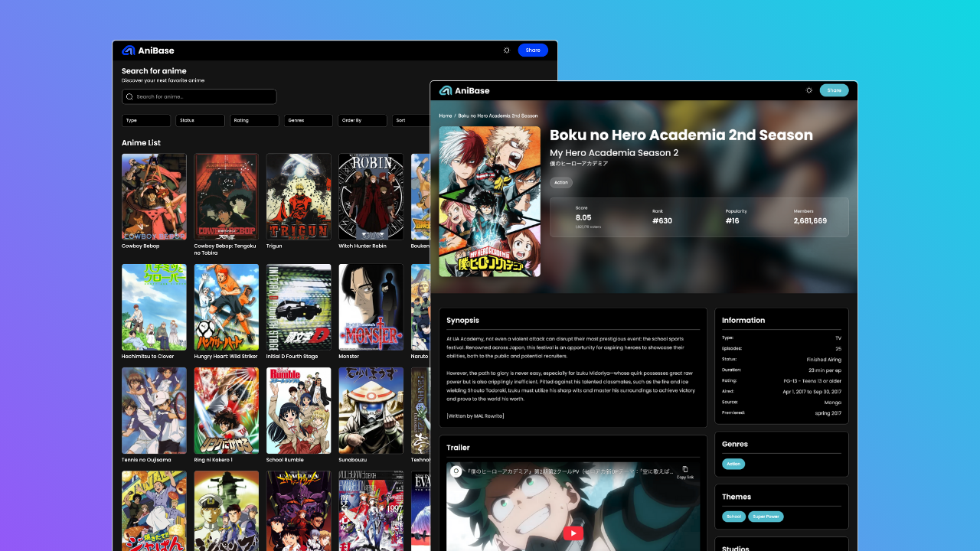Select the Super Power theme tag
This screenshot has width=980, height=551.
766,517
